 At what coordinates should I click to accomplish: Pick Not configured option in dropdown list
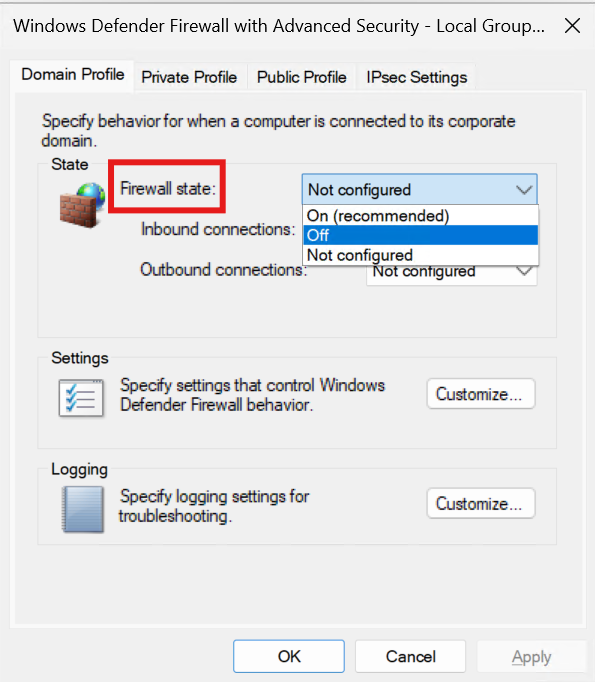click(x=421, y=255)
